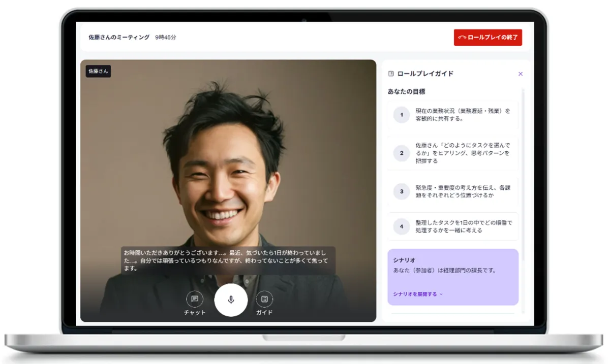The width and height of the screenshot is (610, 364).
Task: Open the チャット chat icon
Action: tap(195, 299)
